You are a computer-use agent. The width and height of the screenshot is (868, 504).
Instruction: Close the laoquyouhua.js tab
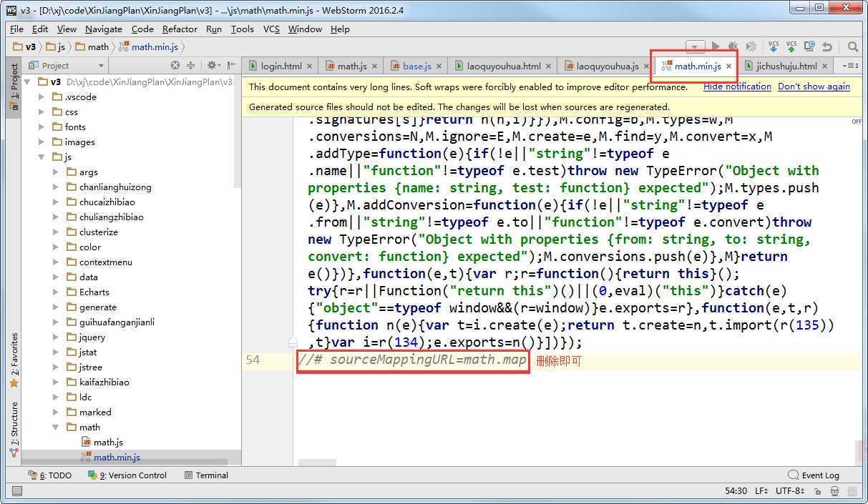pyautogui.click(x=646, y=66)
